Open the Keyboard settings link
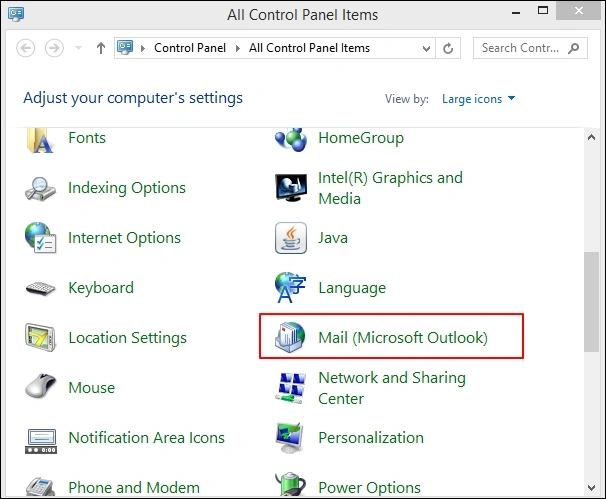Viewport: 606px width, 499px height. (101, 288)
